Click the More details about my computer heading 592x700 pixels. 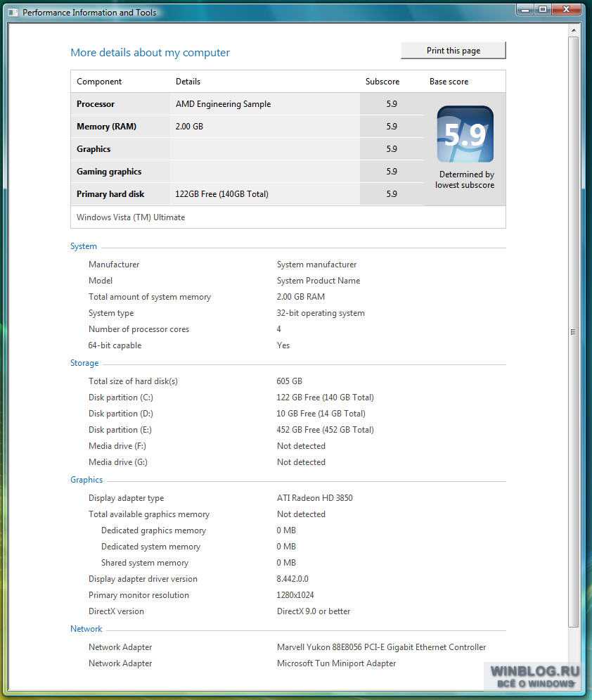pyautogui.click(x=150, y=53)
